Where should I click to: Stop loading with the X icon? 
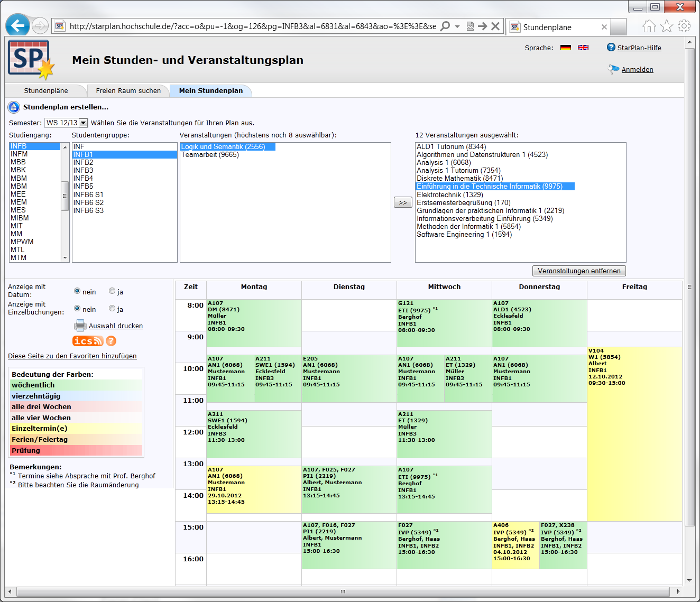495,26
